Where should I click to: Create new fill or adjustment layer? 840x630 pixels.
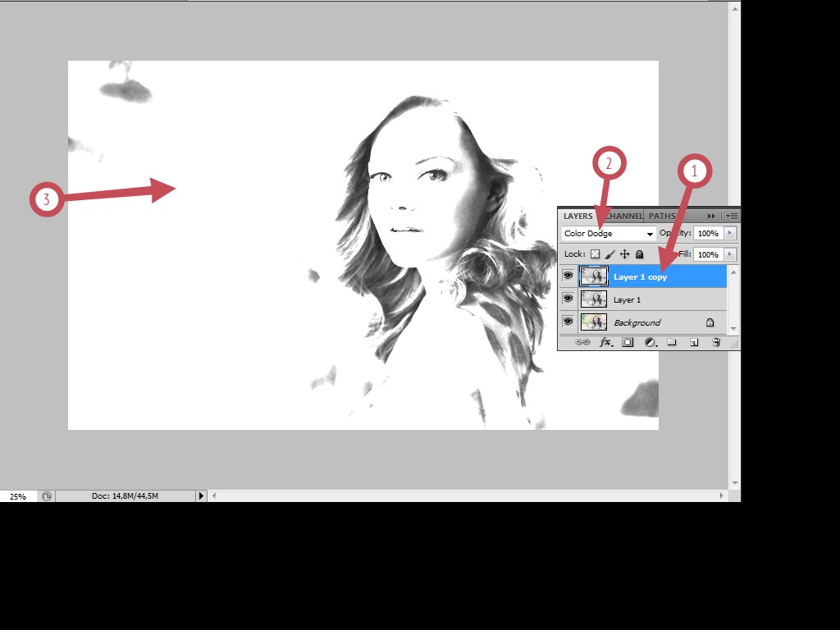point(651,342)
